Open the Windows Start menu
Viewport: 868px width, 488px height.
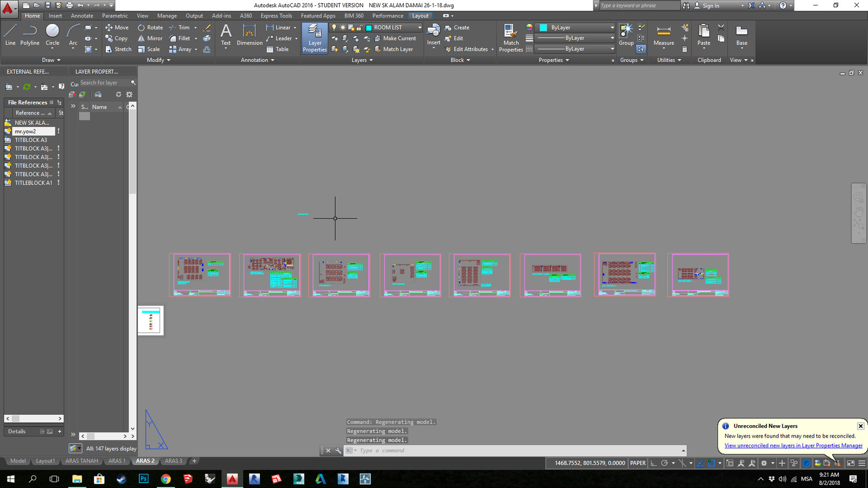tap(11, 479)
